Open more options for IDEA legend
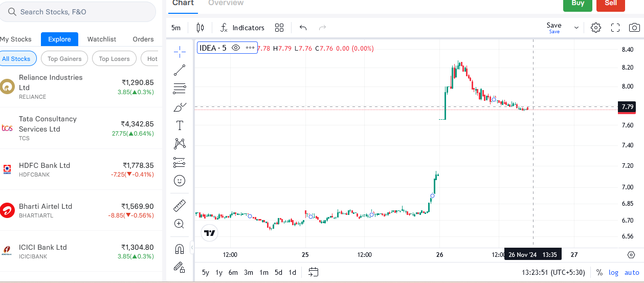The width and height of the screenshot is (644, 283). coord(250,48)
